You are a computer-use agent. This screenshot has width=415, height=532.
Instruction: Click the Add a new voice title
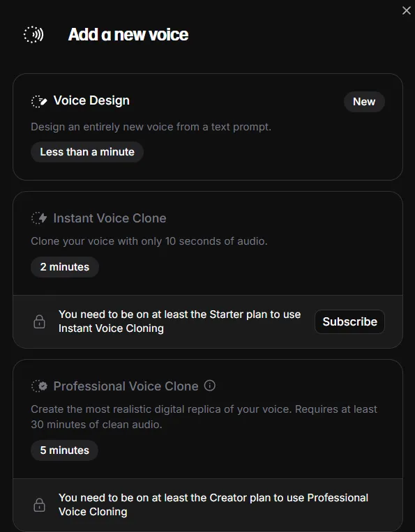(x=128, y=35)
